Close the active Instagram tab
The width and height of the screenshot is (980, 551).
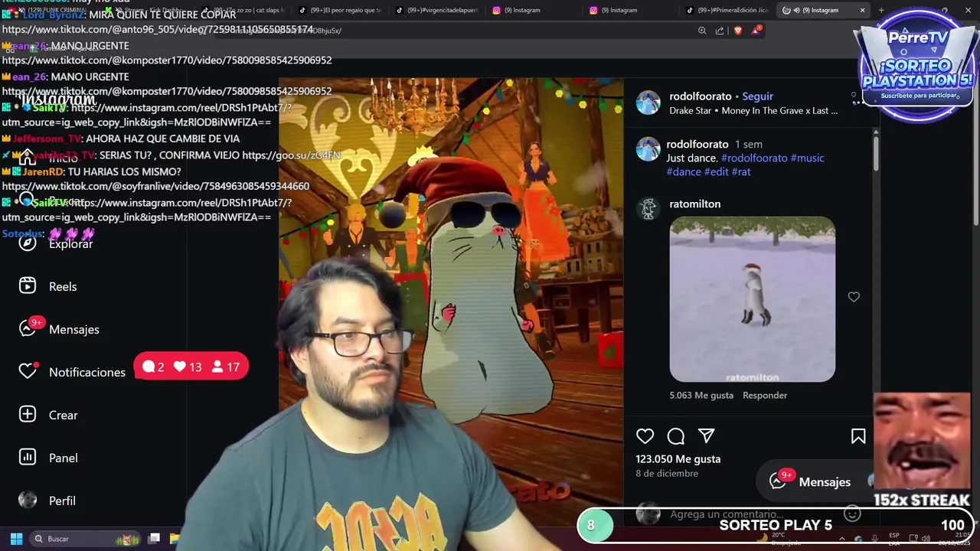[x=862, y=10]
